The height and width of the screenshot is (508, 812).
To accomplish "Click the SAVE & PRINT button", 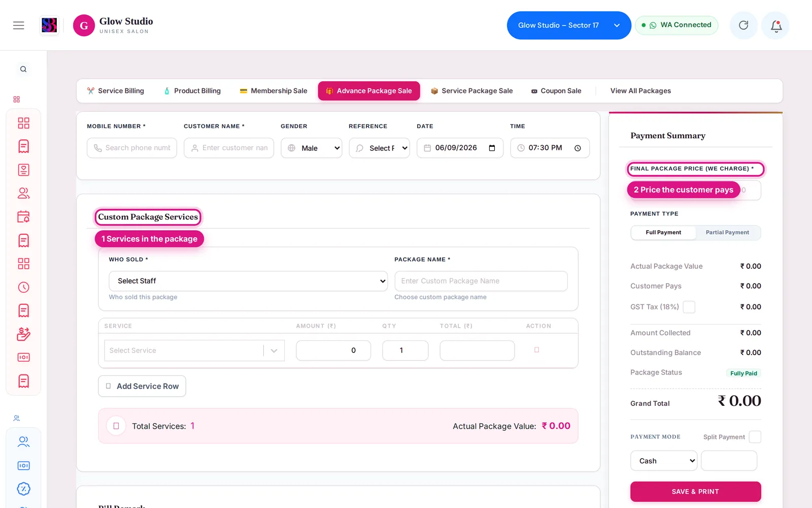I will pos(695,492).
